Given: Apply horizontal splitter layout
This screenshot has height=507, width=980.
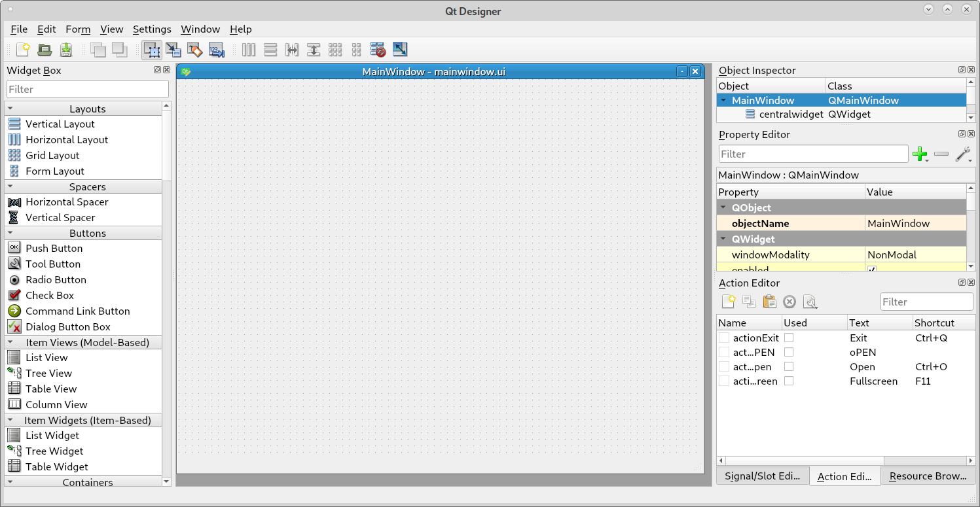Looking at the screenshot, I should [x=292, y=50].
